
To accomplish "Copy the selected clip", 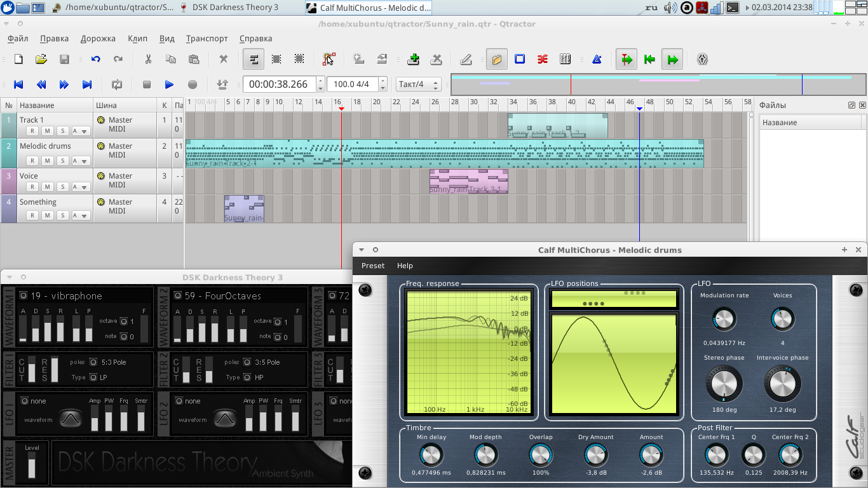I will click(x=171, y=59).
